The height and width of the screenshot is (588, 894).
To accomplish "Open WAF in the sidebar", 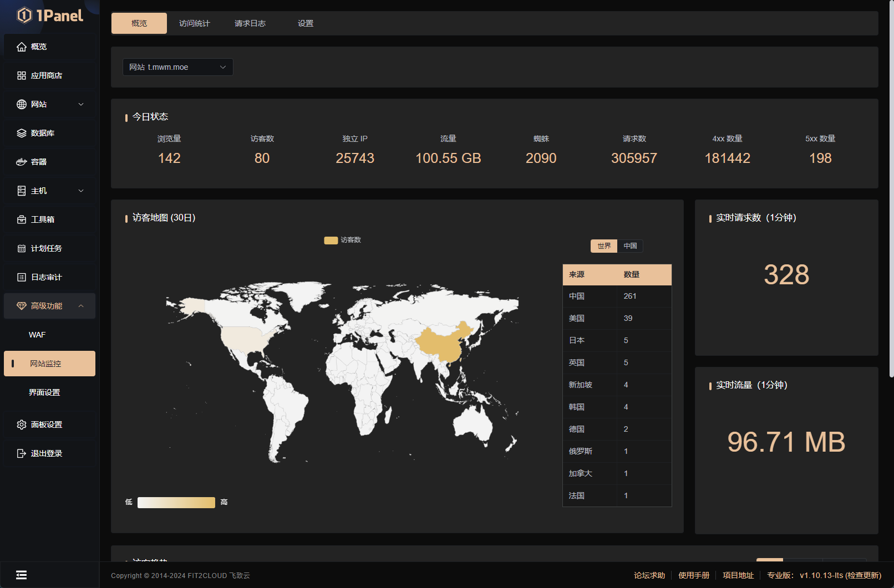I will click(x=49, y=335).
